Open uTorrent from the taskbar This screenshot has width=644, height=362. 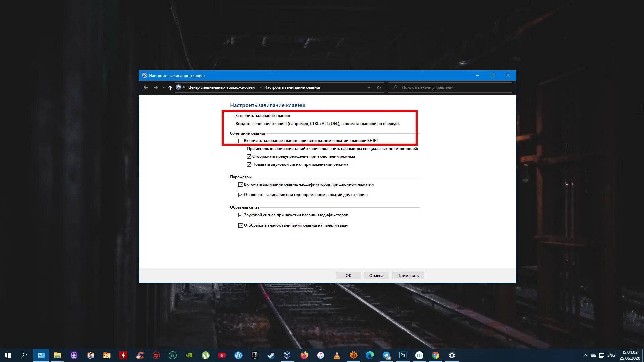coord(206,355)
